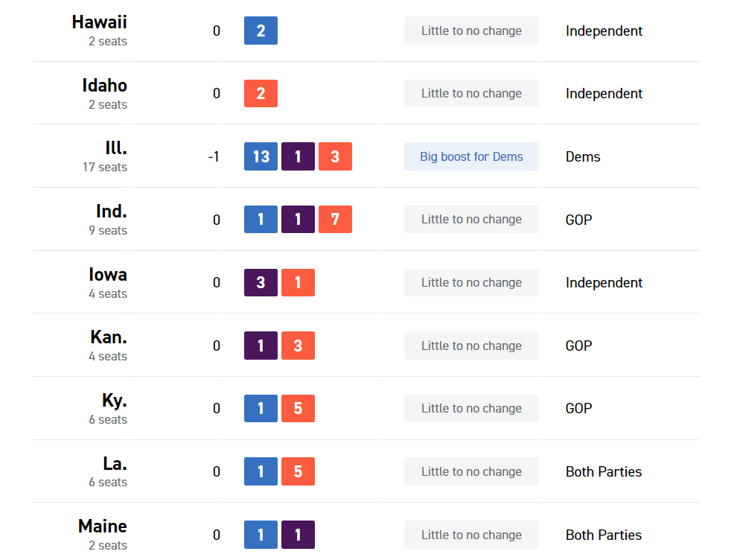Click Hawaii's blue 2-seat box
This screenshot has height=560, width=734.
click(261, 31)
